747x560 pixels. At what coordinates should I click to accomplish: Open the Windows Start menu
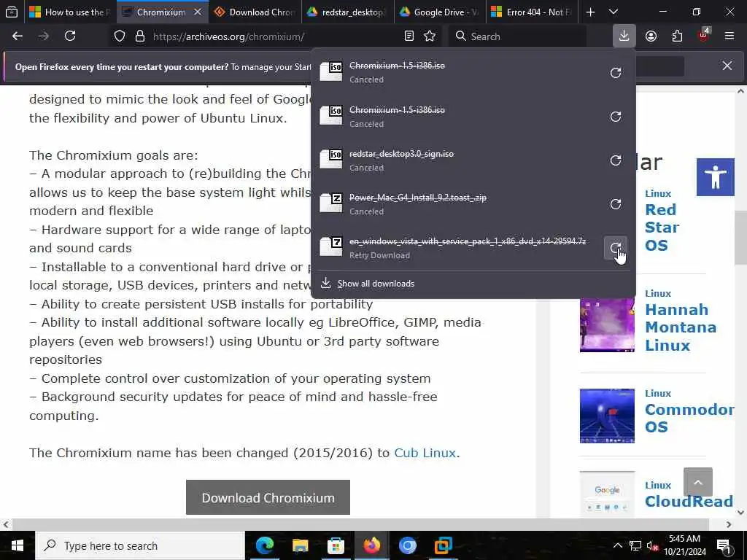point(18,545)
